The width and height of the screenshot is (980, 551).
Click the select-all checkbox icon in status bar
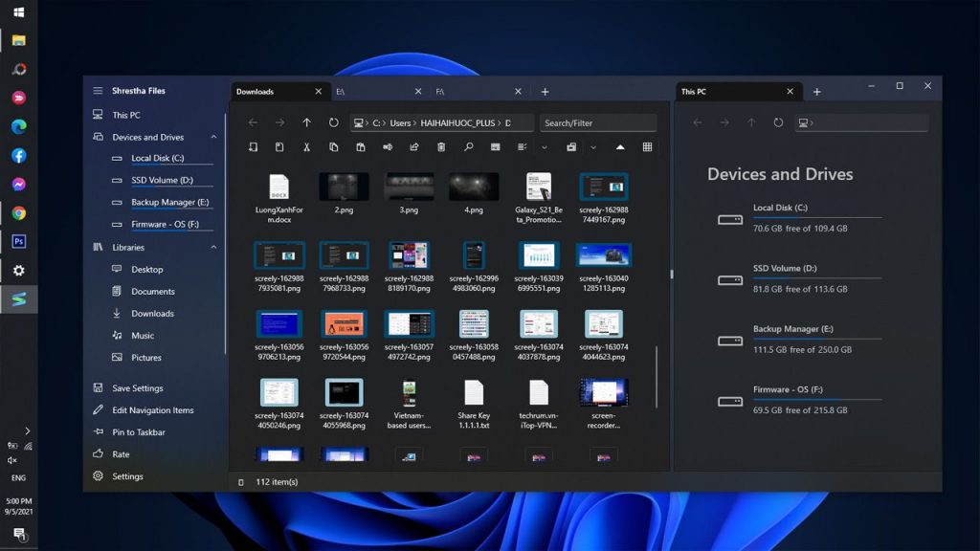coord(241,482)
